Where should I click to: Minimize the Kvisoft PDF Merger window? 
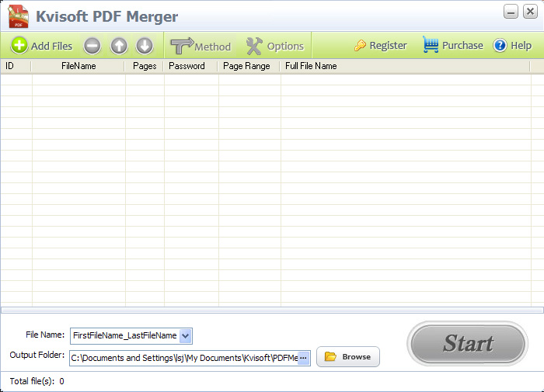(x=511, y=12)
